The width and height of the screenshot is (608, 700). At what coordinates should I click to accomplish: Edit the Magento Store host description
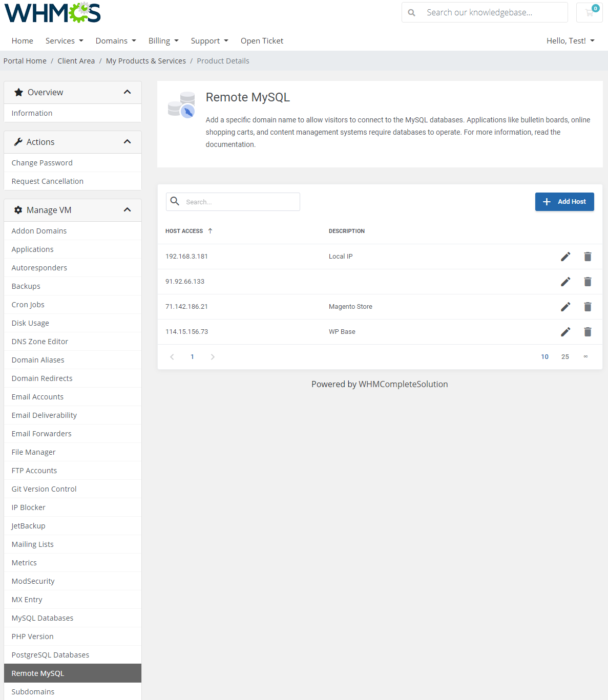[565, 307]
